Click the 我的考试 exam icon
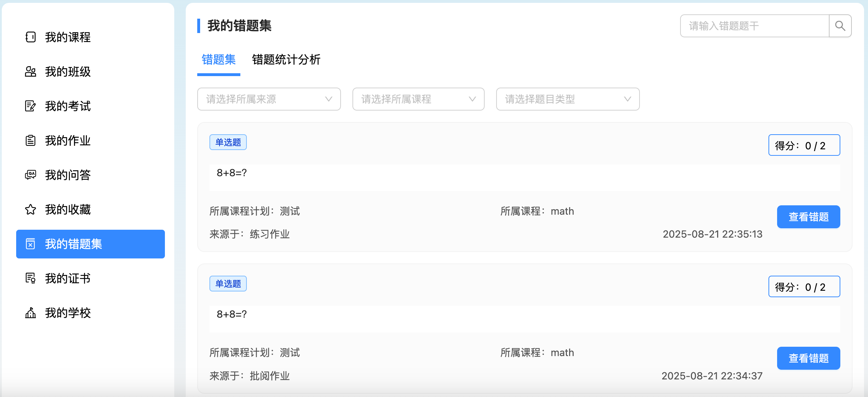The width and height of the screenshot is (868, 397). pyautogui.click(x=31, y=106)
